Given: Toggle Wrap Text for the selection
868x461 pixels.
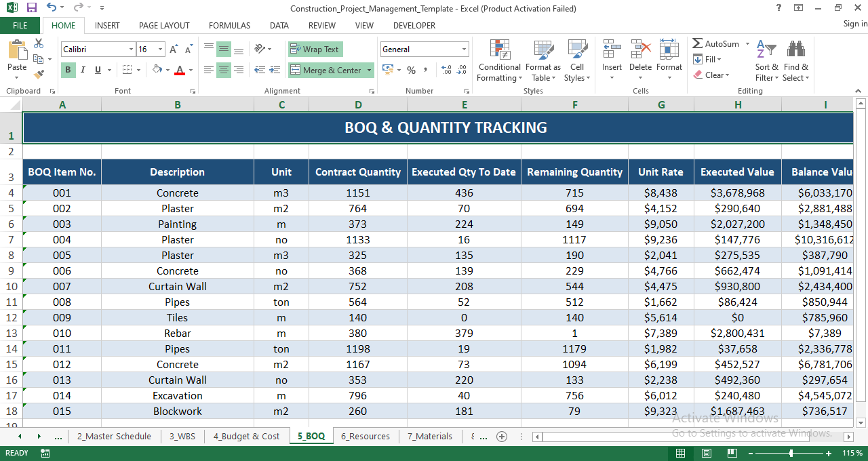Looking at the screenshot, I should [315, 49].
